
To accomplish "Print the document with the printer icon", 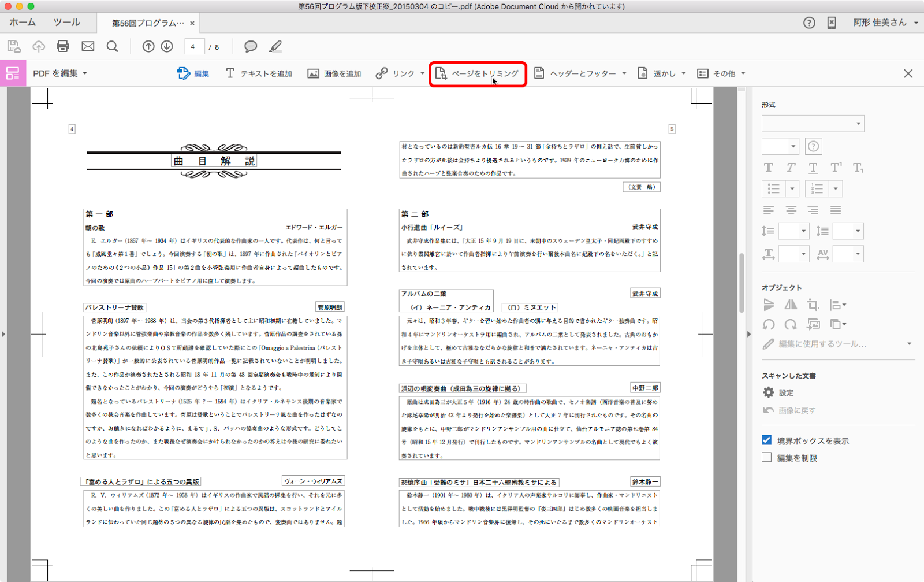I will click(63, 46).
